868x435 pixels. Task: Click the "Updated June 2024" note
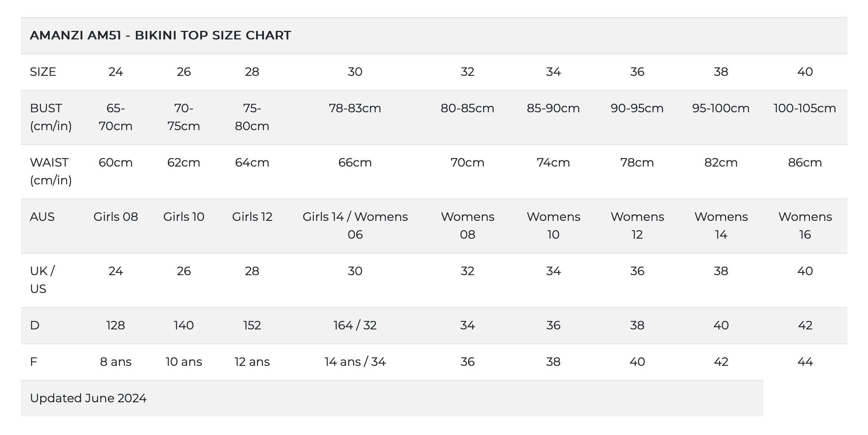tap(88, 398)
